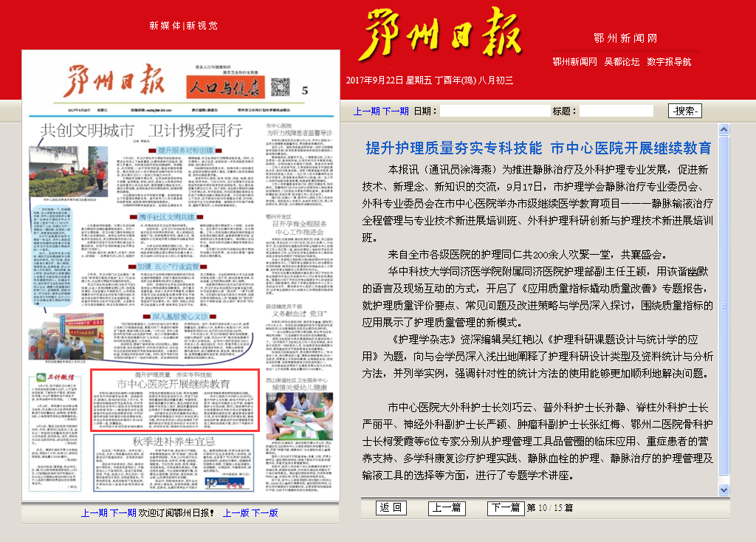
Task: Go to next article with 下一篇
Action: (506, 508)
